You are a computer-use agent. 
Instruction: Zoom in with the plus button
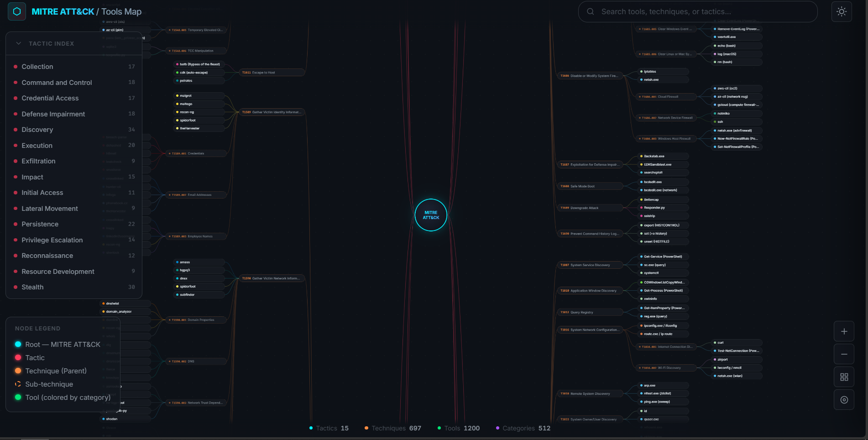844,331
